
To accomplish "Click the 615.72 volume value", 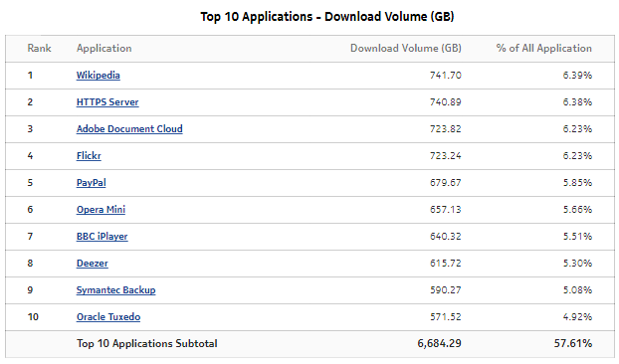I will 445,263.
